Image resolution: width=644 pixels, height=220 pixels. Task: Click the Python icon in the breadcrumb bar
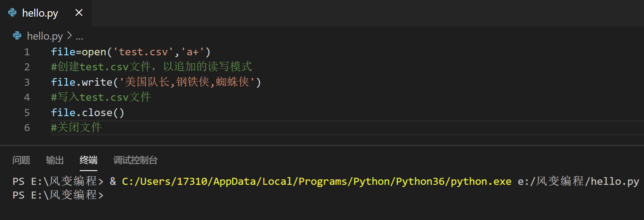pyautogui.click(x=17, y=36)
